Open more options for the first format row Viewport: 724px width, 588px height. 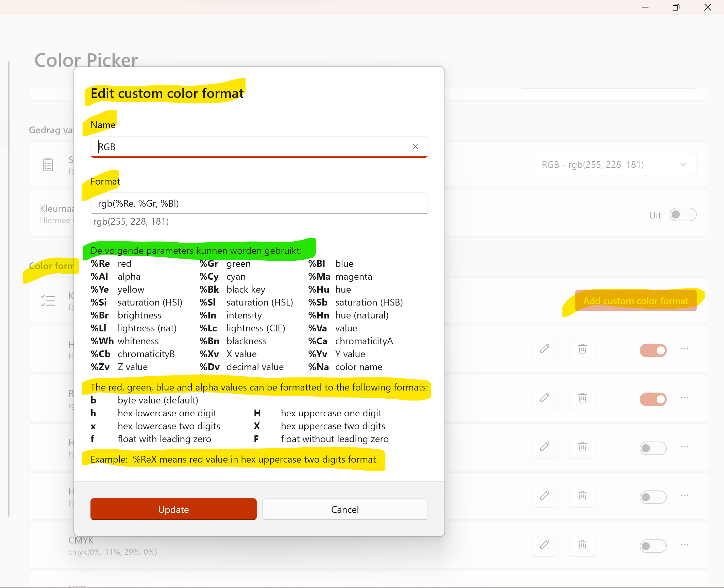(x=684, y=349)
